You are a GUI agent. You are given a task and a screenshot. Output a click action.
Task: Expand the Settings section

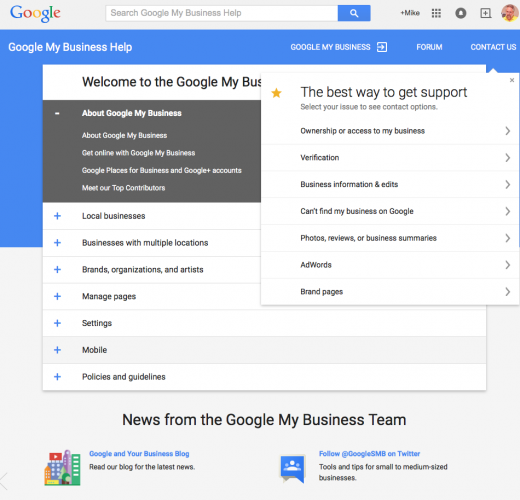pos(57,323)
